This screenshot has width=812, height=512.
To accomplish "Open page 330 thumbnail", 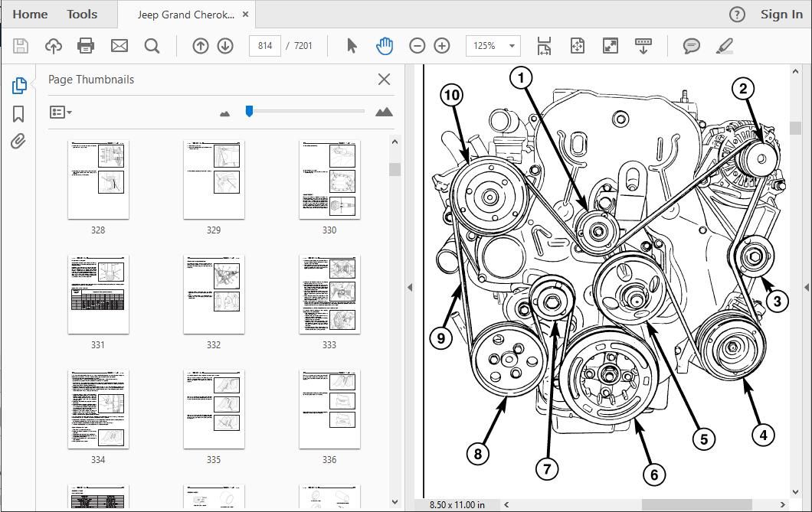I will pos(329,179).
